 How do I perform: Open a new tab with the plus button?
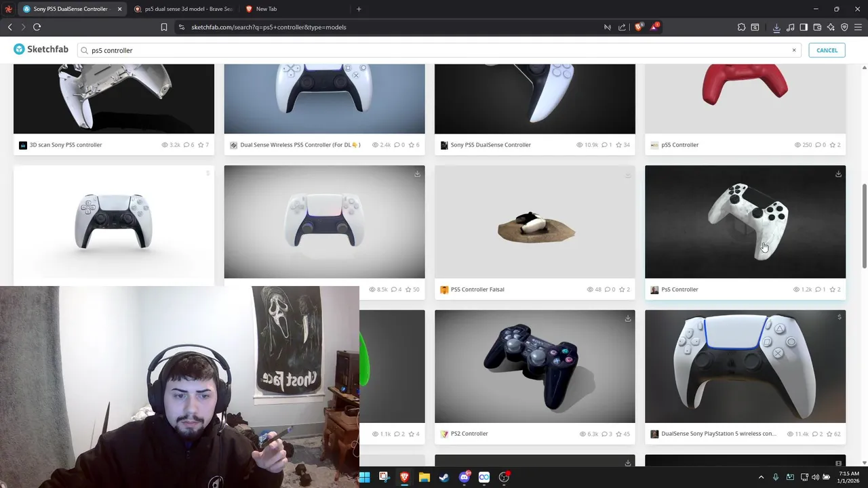click(x=359, y=9)
